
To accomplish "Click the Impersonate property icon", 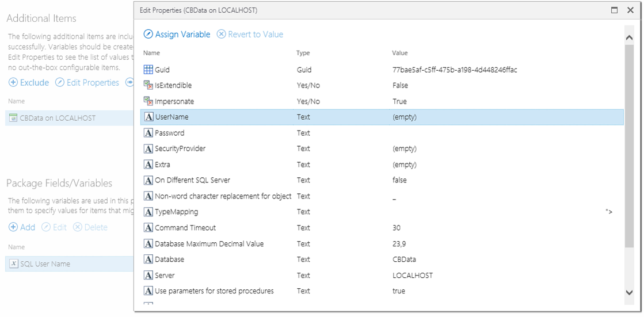I will click(x=148, y=101).
